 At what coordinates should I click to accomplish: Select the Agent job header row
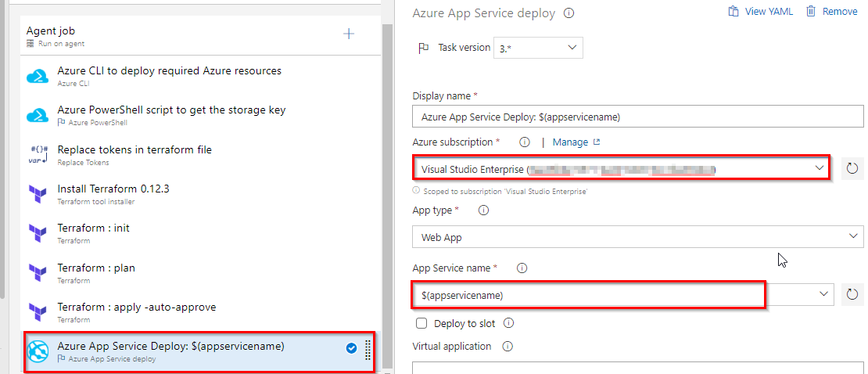coord(200,36)
